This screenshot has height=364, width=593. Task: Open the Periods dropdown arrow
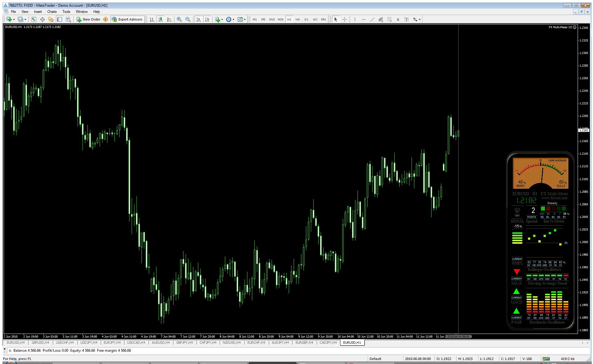click(x=233, y=19)
